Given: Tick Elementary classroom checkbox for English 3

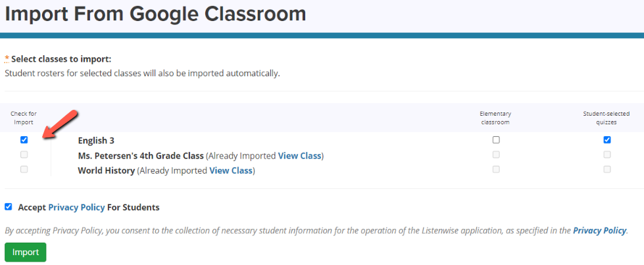Looking at the screenshot, I should point(496,139).
